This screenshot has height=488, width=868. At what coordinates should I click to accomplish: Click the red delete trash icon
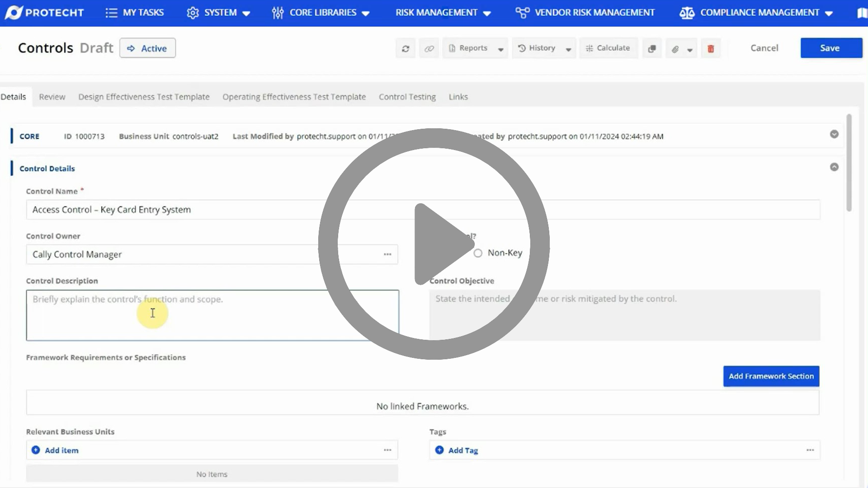[711, 48]
